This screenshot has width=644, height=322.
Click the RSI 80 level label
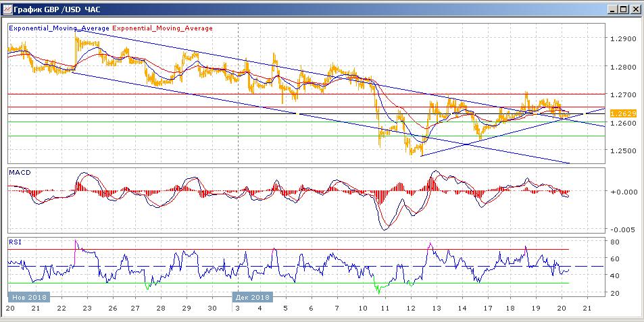click(x=616, y=242)
